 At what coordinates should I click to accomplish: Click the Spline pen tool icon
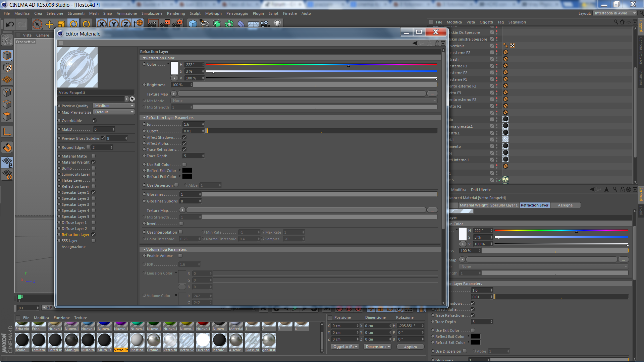pos(204,24)
